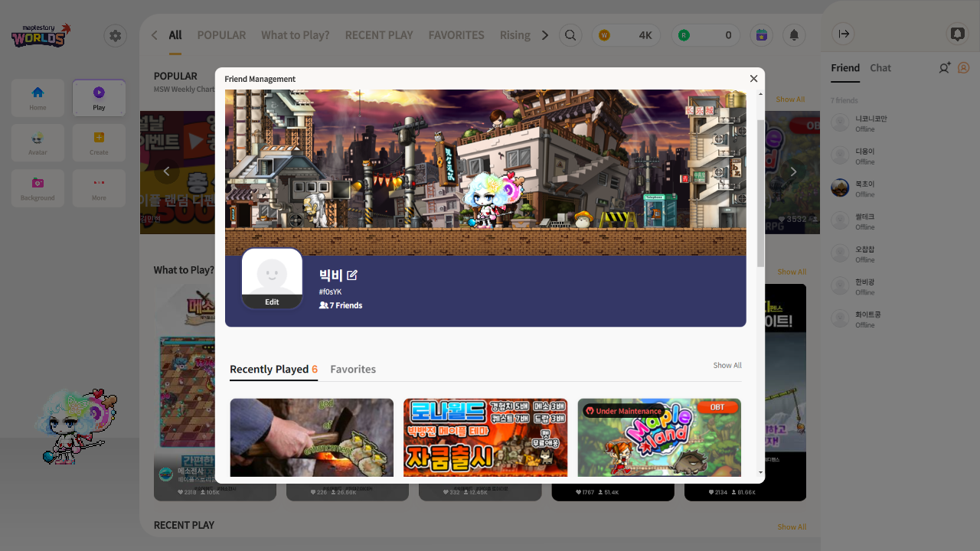This screenshot has width=980, height=551.
Task: Click the search magnifier icon
Action: click(570, 35)
